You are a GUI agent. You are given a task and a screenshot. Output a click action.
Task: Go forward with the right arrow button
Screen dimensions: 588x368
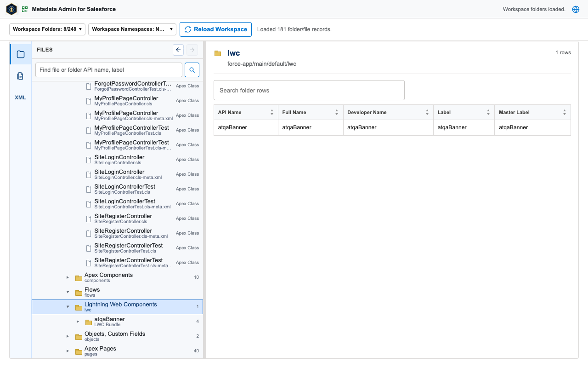click(192, 50)
